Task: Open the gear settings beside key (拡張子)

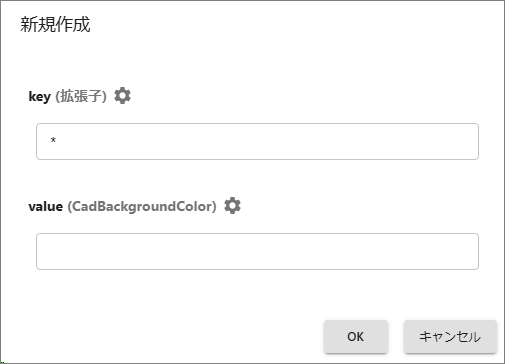Action: point(122,96)
